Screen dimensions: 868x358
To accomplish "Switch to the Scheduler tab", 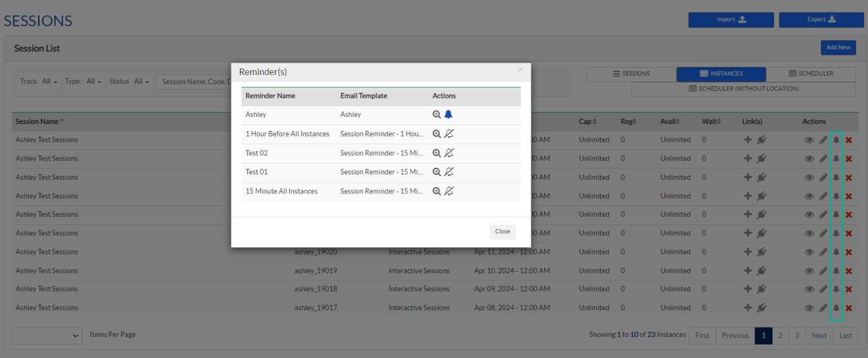I will [x=810, y=74].
